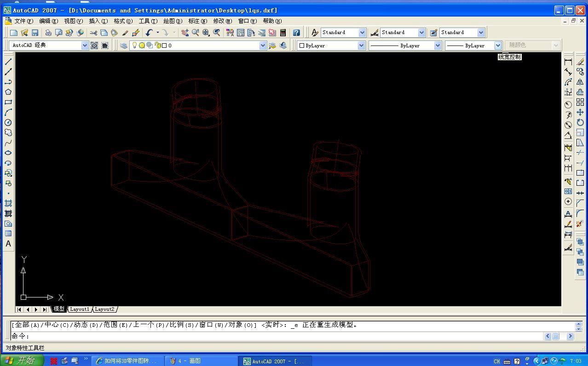Open the 视图(V) menu

click(x=73, y=21)
